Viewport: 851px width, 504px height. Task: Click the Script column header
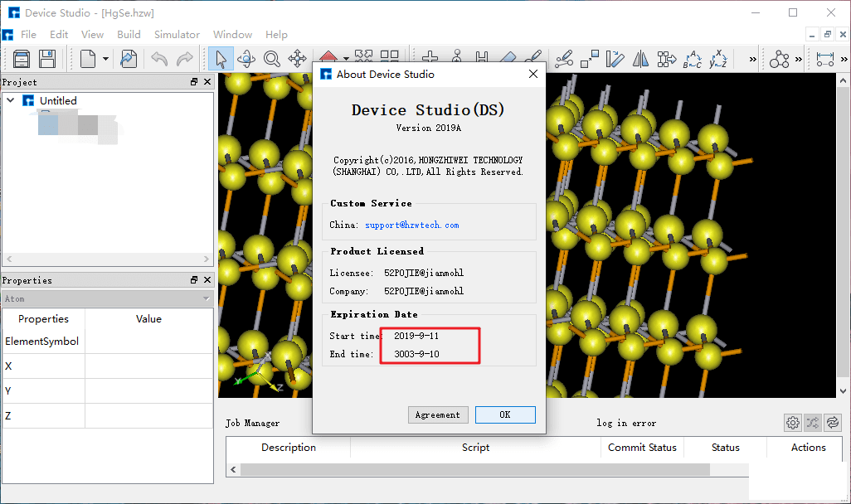pyautogui.click(x=475, y=448)
